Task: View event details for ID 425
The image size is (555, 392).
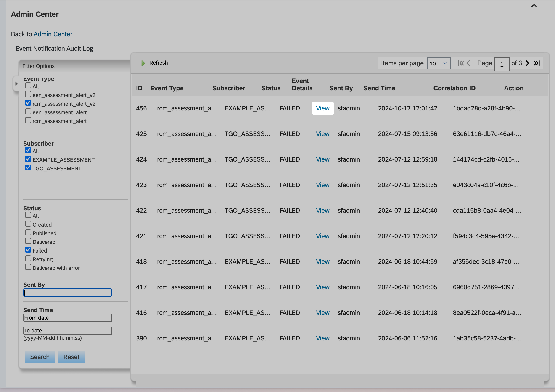Action: [323, 134]
